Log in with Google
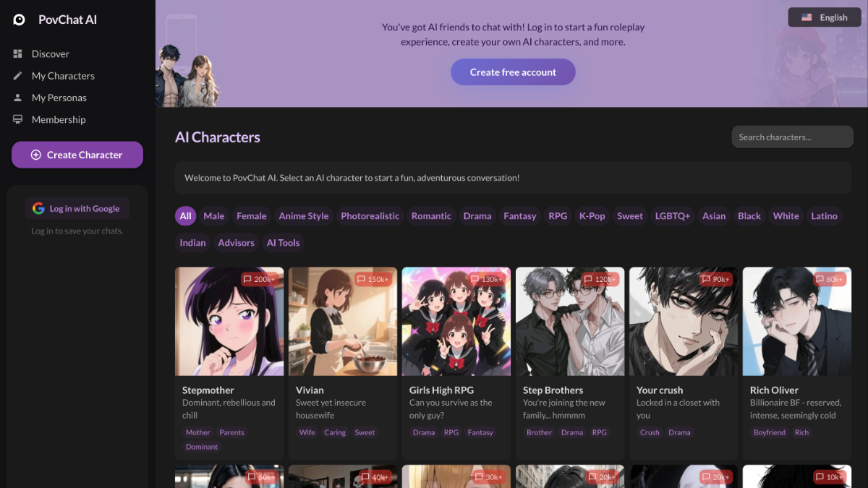 [77, 208]
